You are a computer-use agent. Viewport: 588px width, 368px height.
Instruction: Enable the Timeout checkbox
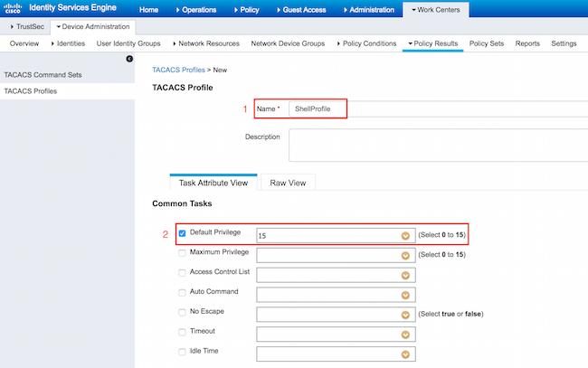coord(182,332)
